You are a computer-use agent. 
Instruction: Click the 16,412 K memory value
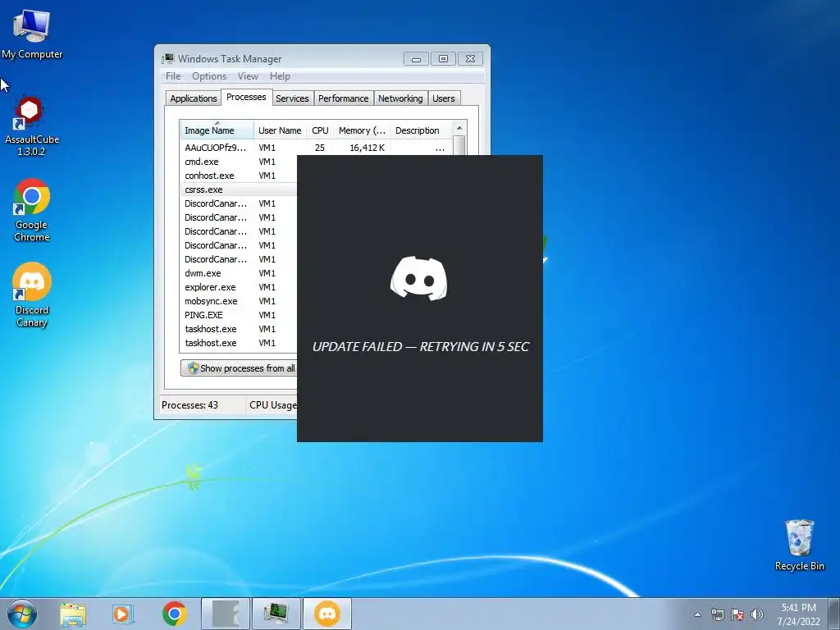pos(367,148)
